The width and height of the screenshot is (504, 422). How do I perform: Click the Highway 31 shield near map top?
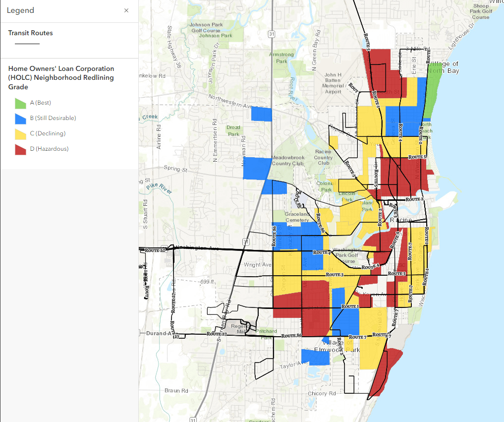point(271,34)
